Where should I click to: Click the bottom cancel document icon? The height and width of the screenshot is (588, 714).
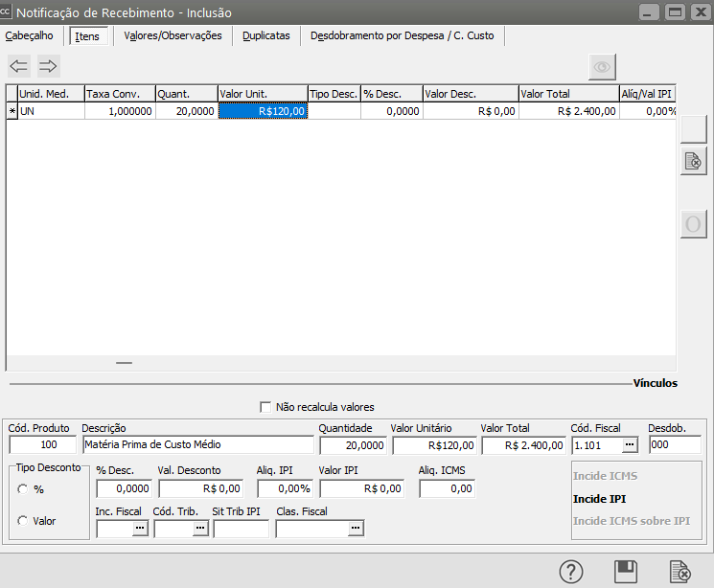click(680, 572)
